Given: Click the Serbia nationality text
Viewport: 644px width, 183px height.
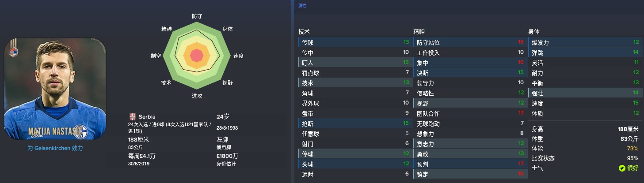Looking at the screenshot, I should click(x=147, y=117).
